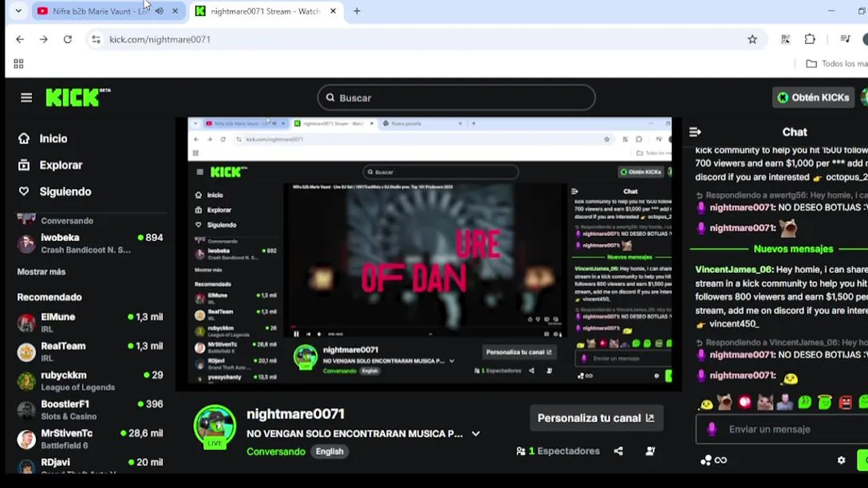Click the infinity points icon in chat
The height and width of the screenshot is (488, 868).
tap(721, 460)
